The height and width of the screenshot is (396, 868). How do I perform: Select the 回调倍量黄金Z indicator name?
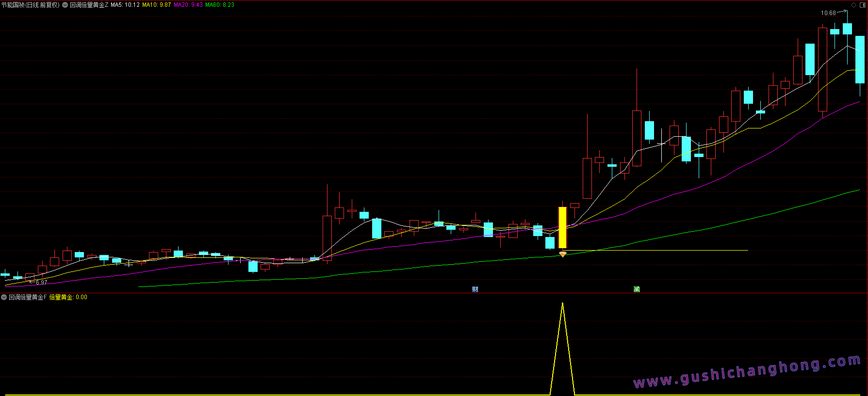[89, 5]
